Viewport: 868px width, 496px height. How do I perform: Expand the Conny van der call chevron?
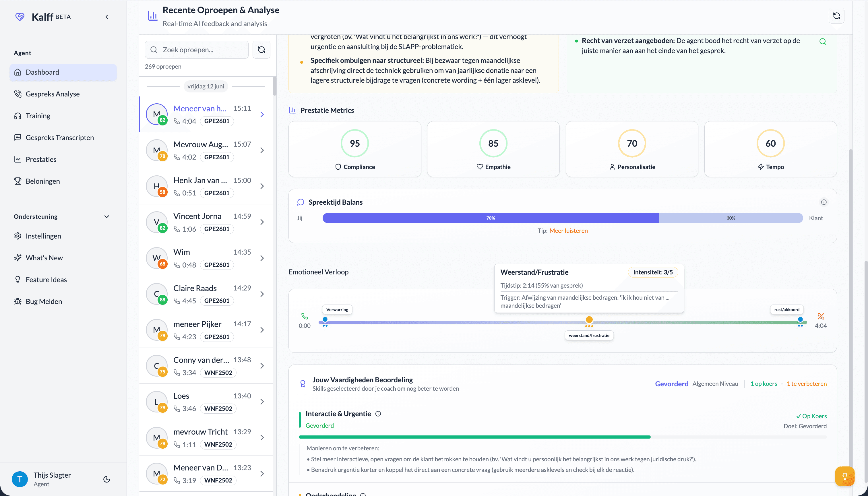[262, 366]
